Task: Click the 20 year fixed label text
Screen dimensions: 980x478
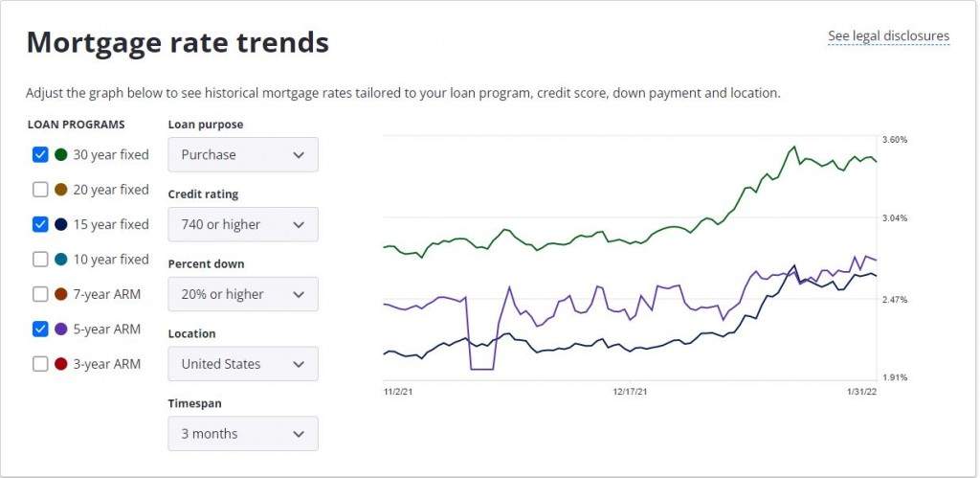Action: pyautogui.click(x=111, y=190)
